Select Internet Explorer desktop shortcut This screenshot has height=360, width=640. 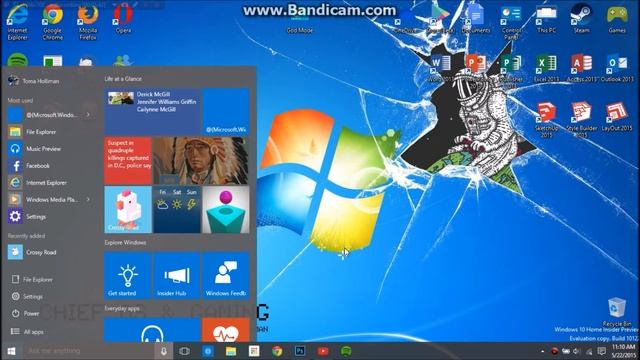(x=18, y=21)
